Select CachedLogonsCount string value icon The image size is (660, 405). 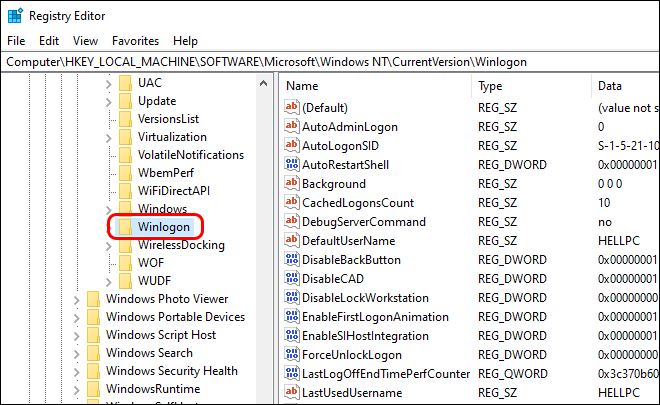click(291, 202)
